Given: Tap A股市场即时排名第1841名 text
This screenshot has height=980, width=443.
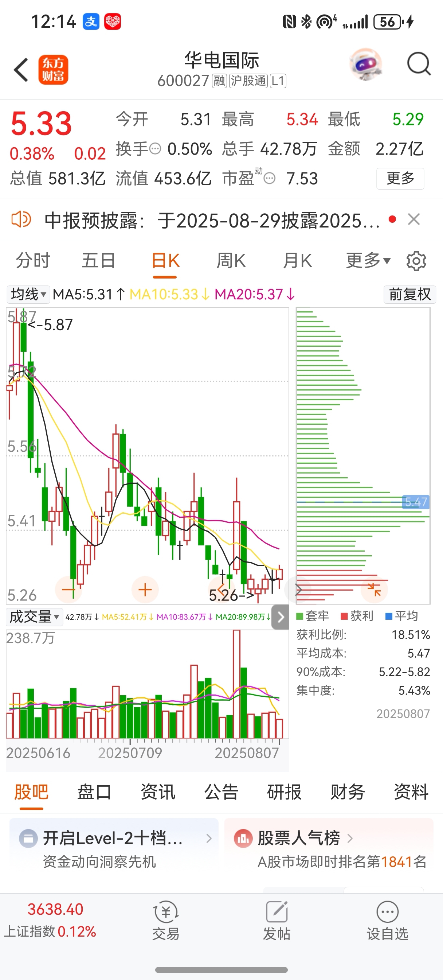Looking at the screenshot, I should 342,862.
